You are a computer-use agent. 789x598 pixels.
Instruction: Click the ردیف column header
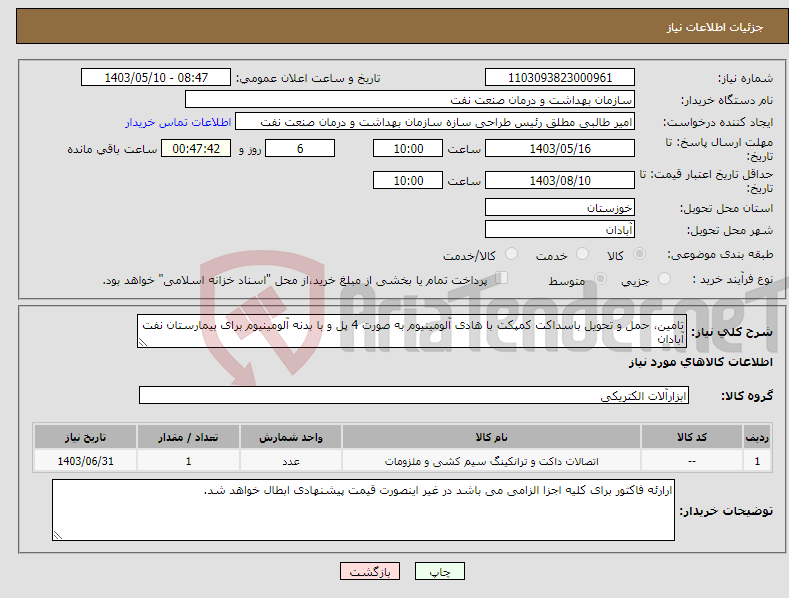coord(757,437)
